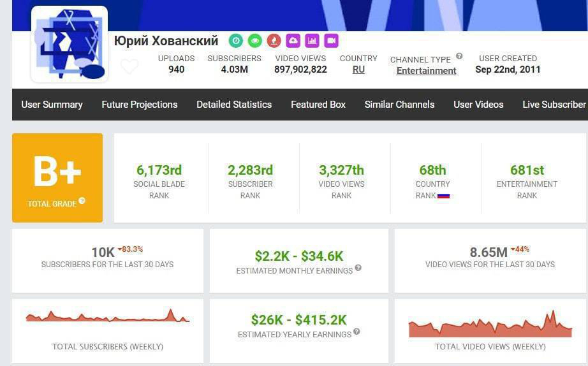Click the purple cloud upload badge icon

point(293,41)
